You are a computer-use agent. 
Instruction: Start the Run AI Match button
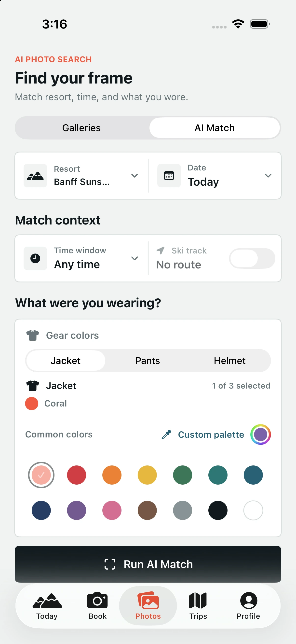click(148, 564)
